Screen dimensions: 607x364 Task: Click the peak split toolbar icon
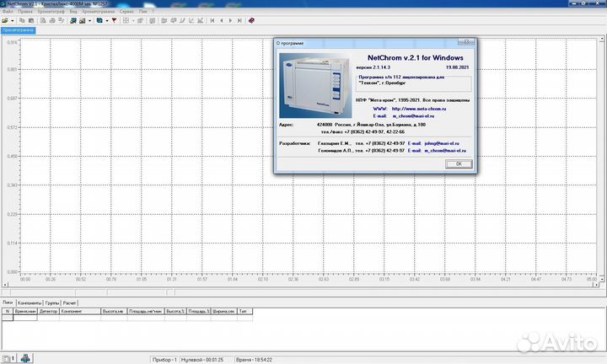pyautogui.click(x=191, y=20)
